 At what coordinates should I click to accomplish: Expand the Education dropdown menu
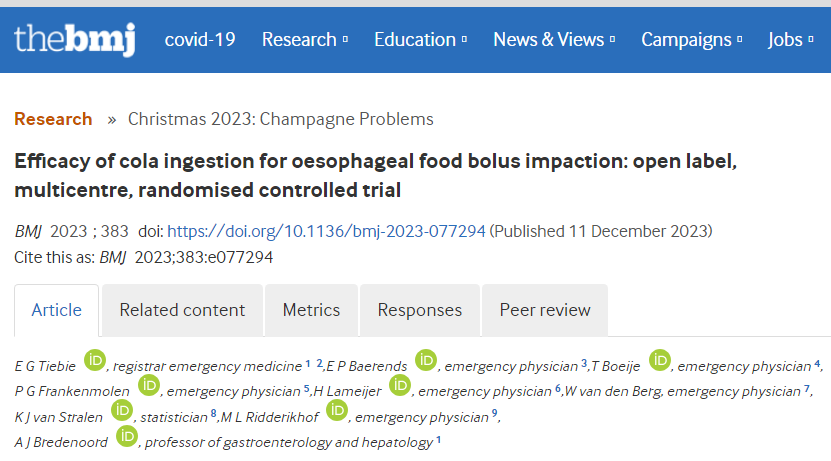click(420, 40)
